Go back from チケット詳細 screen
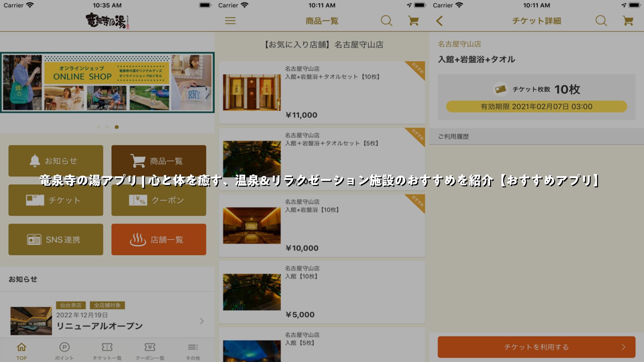The image size is (644, 362). click(x=439, y=21)
